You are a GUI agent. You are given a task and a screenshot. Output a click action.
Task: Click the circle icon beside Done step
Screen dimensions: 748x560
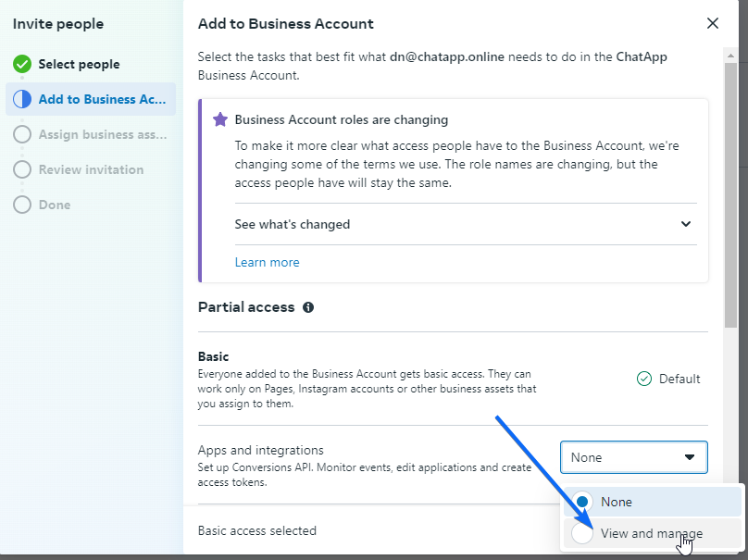[22, 205]
